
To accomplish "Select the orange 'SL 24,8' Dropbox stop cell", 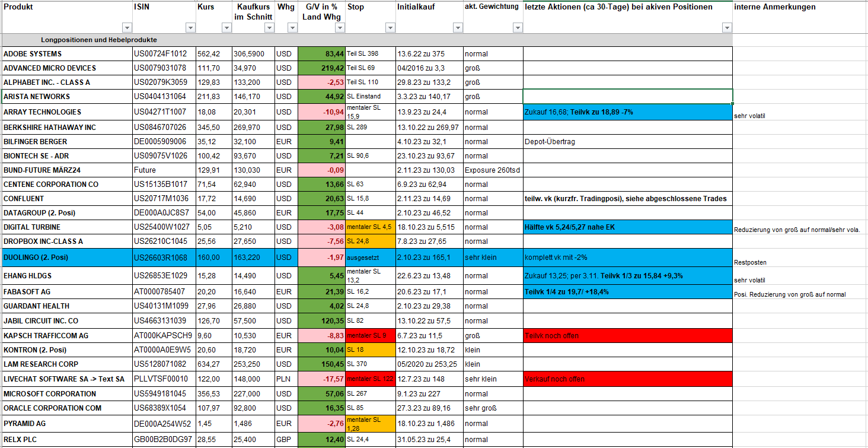I will click(371, 242).
